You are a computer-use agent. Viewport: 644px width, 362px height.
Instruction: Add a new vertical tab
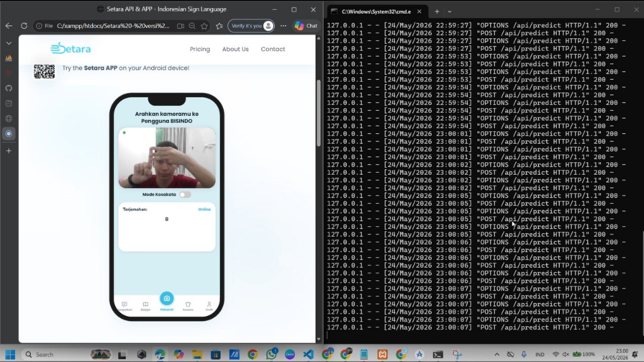pyautogui.click(x=9, y=151)
